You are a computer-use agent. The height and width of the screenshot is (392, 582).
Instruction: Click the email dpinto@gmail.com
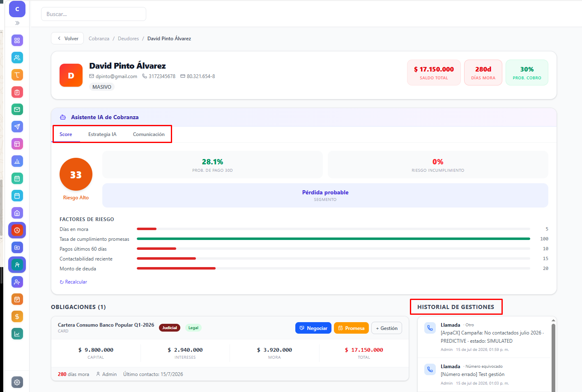pos(113,76)
